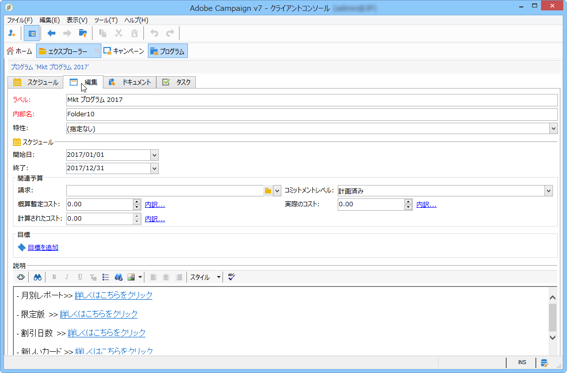The image size is (588, 373).
Task: Open the ファイル(F) menu
Action: click(20, 20)
